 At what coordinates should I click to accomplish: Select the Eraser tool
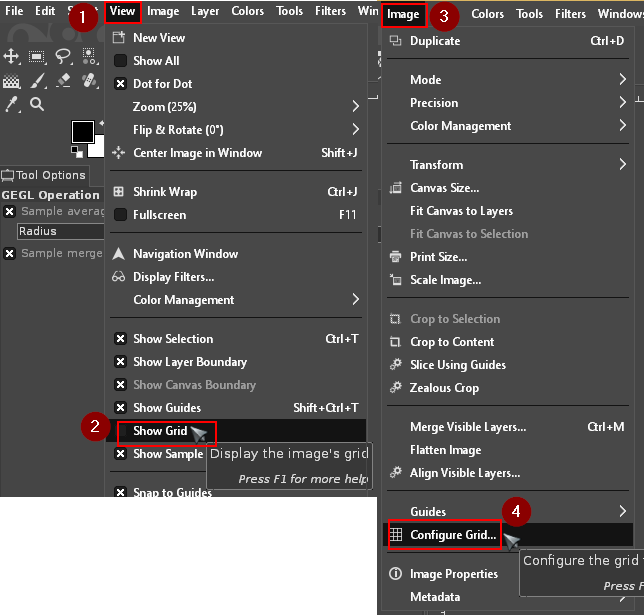click(x=63, y=81)
